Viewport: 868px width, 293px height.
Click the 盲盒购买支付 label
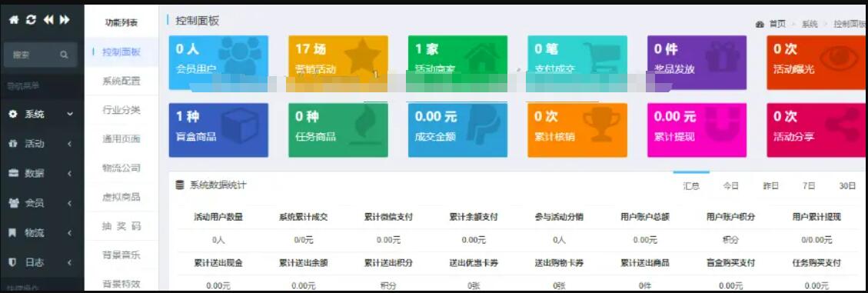[730, 263]
